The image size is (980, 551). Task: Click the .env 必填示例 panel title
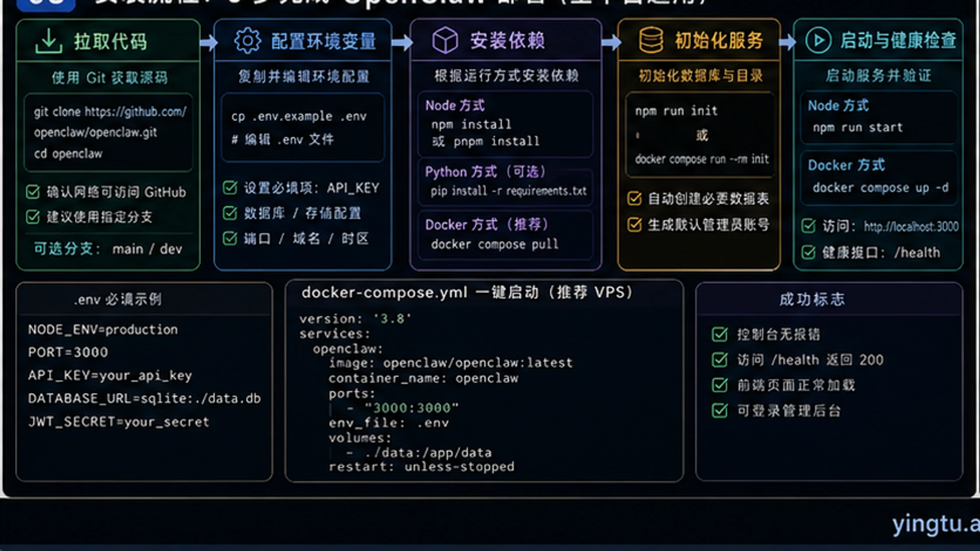(117, 299)
